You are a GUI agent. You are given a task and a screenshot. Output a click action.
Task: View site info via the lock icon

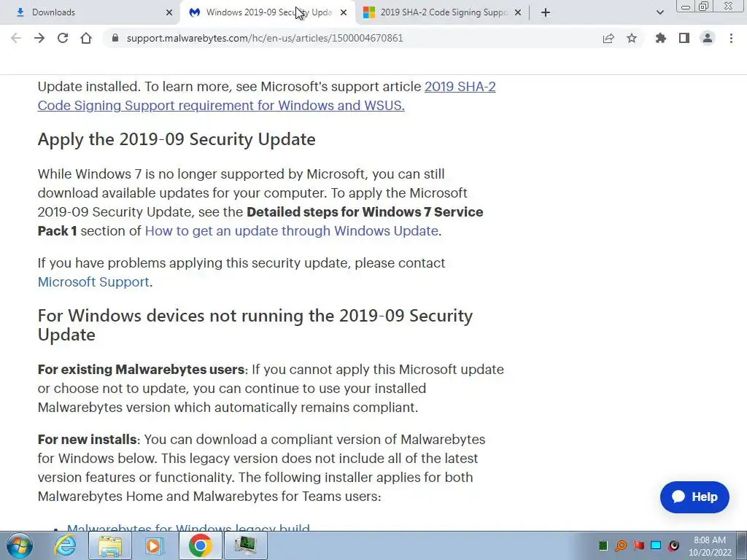coord(115,38)
